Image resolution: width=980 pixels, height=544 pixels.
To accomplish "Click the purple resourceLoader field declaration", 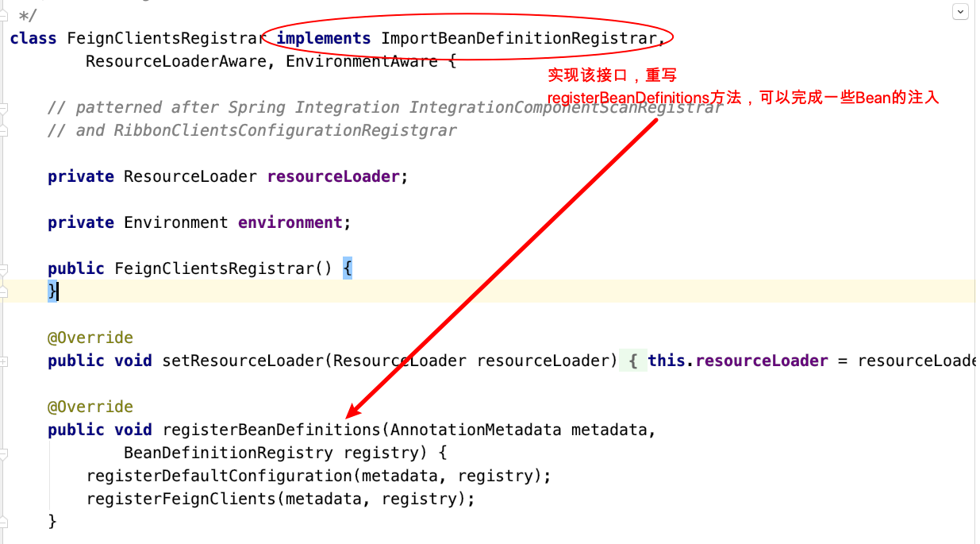I will click(x=333, y=176).
